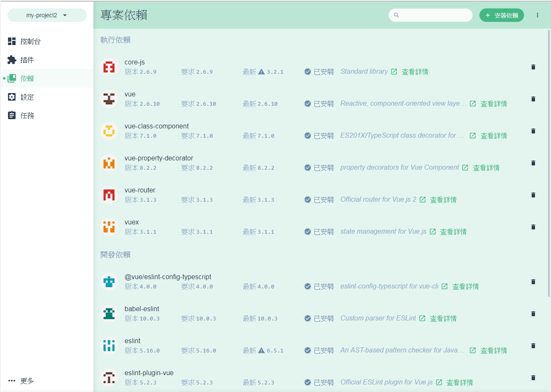View details 查看詳情 for vue-property-decorator
Screen dimensions: 551x392
pos(486,168)
